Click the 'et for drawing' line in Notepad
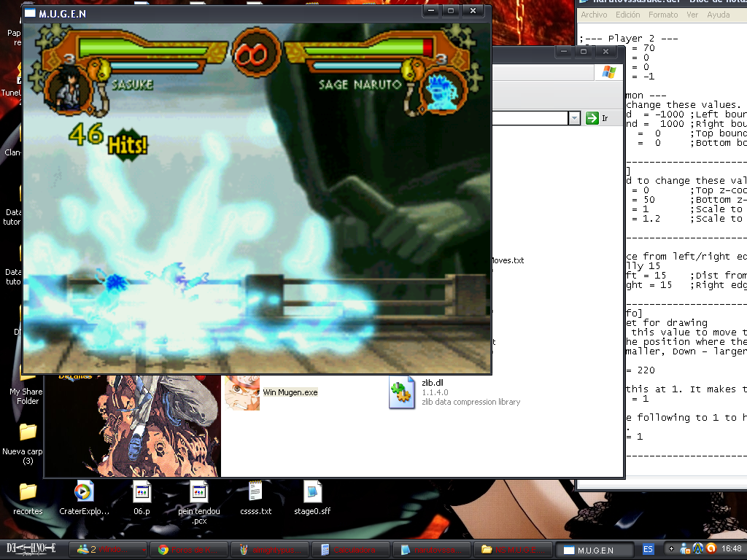This screenshot has height=560, width=747. (667, 323)
